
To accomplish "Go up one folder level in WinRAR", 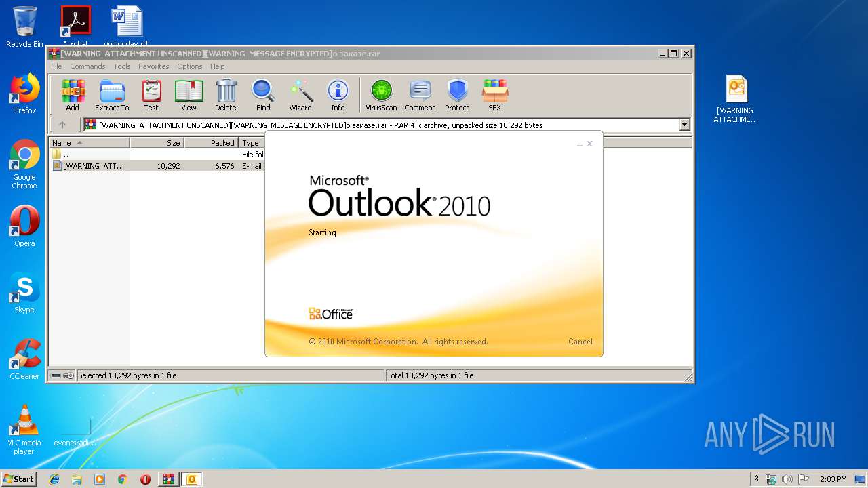I will click(x=62, y=125).
